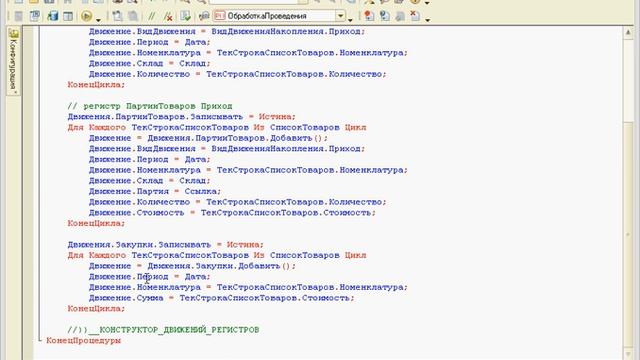The width and height of the screenshot is (640, 360).
Task: Add comment with the green double-slash icon
Action: (x=151, y=16)
